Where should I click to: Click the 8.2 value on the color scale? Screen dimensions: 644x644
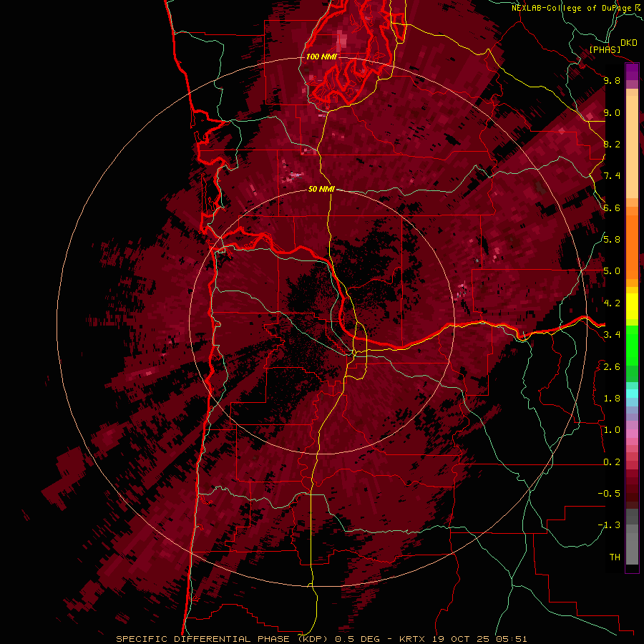pyautogui.click(x=612, y=144)
